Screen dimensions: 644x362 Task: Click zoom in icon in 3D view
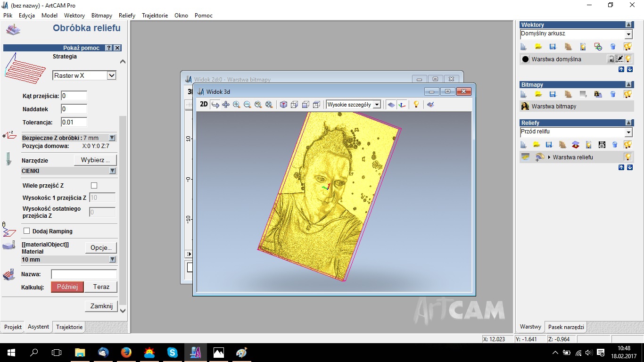point(237,105)
